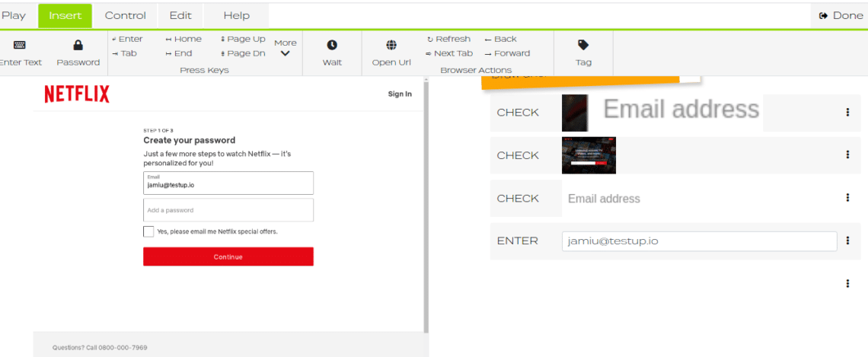Click the Add a password field
Screen dimensions: 868x357
[x=228, y=210]
